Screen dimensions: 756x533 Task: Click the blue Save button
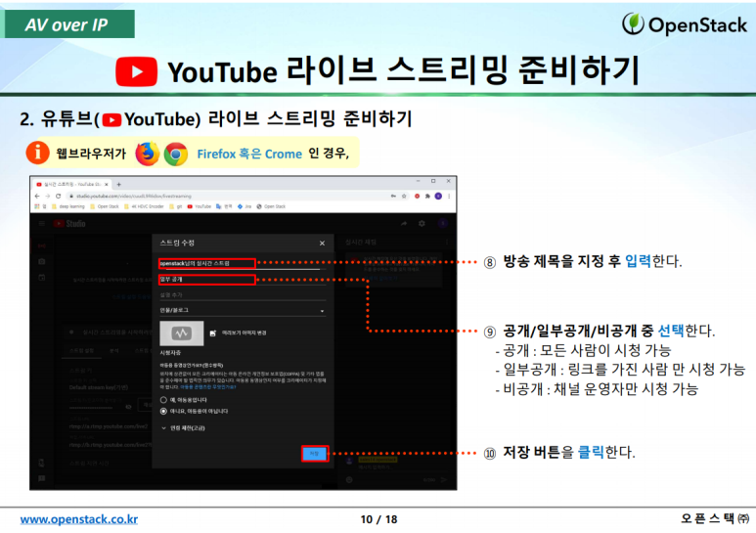pyautogui.click(x=314, y=454)
